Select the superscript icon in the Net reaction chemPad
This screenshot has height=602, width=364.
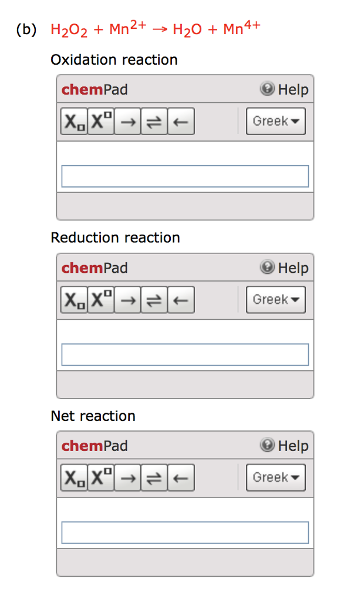coord(100,477)
